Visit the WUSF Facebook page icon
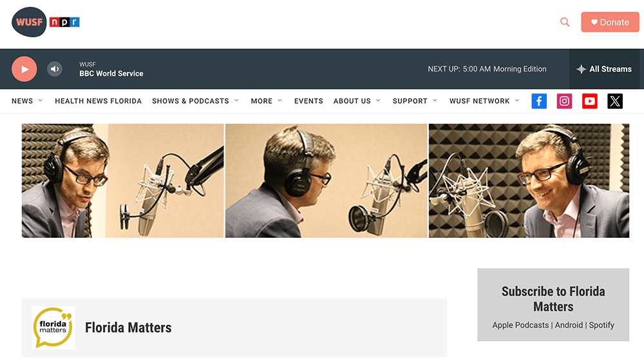 [539, 101]
